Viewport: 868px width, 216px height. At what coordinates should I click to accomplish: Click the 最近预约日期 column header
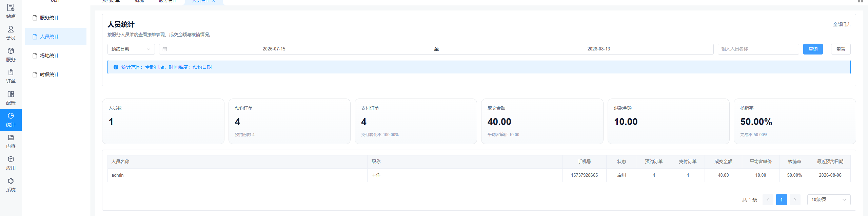point(830,161)
